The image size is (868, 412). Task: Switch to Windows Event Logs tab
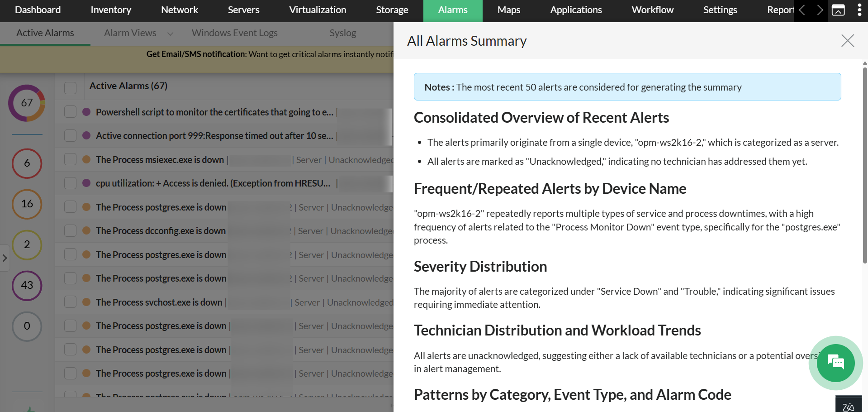click(x=234, y=33)
